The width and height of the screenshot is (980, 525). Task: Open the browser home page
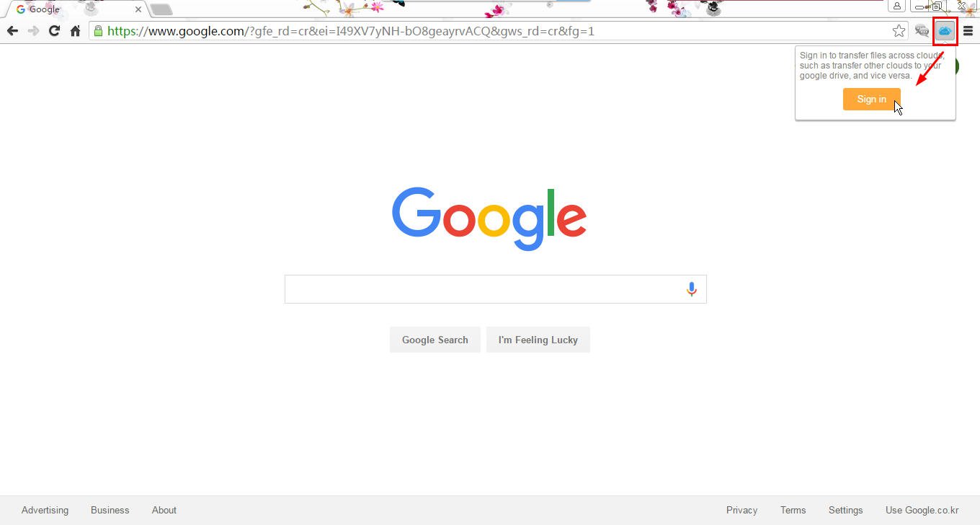pos(75,31)
